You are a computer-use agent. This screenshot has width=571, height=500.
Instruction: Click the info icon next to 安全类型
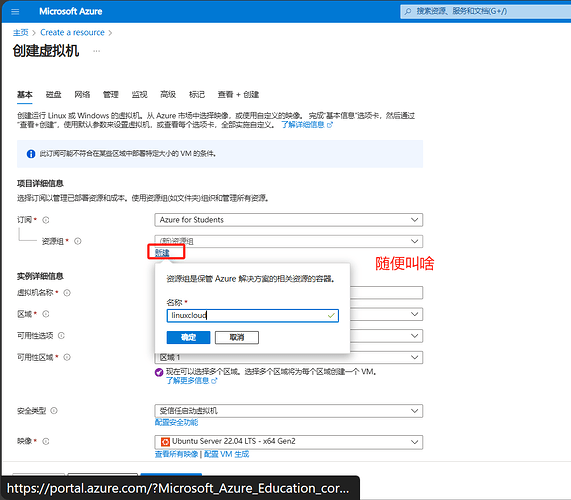tap(54, 411)
